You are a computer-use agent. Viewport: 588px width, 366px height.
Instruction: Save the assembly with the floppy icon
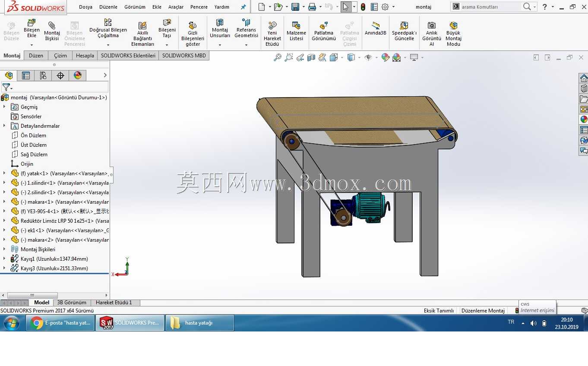(295, 7)
